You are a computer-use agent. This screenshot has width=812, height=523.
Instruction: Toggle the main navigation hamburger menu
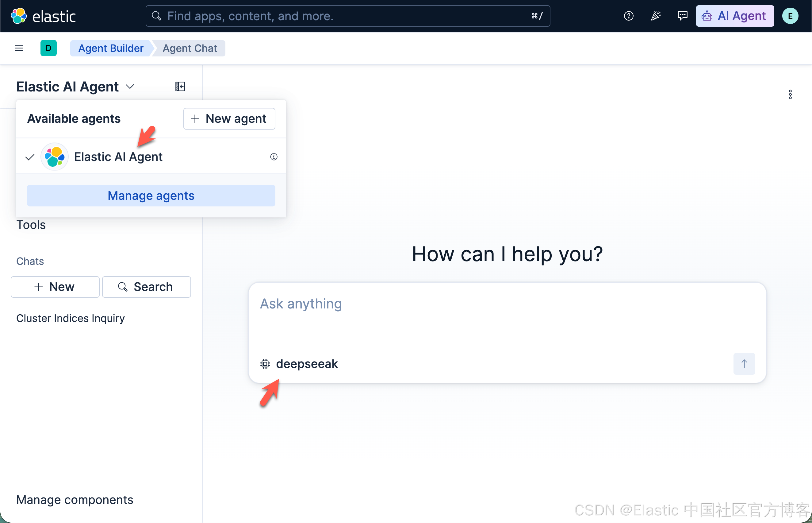pos(19,48)
